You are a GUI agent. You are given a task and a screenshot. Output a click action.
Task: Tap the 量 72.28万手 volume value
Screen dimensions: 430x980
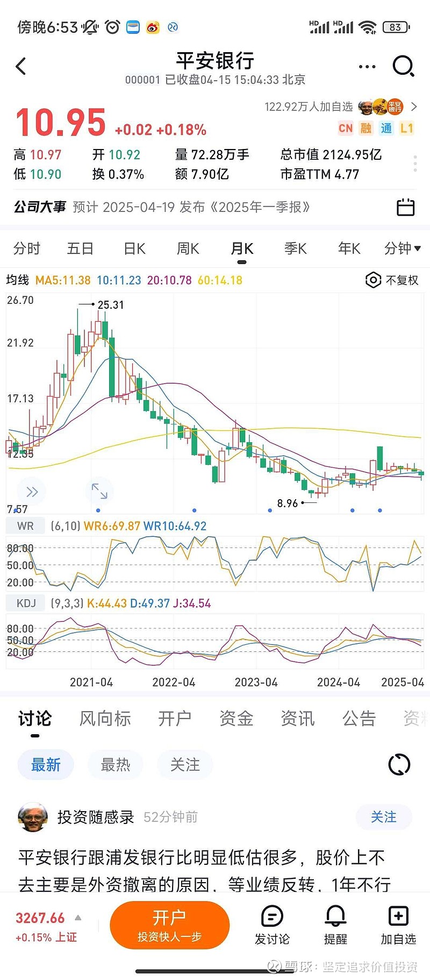212,155
